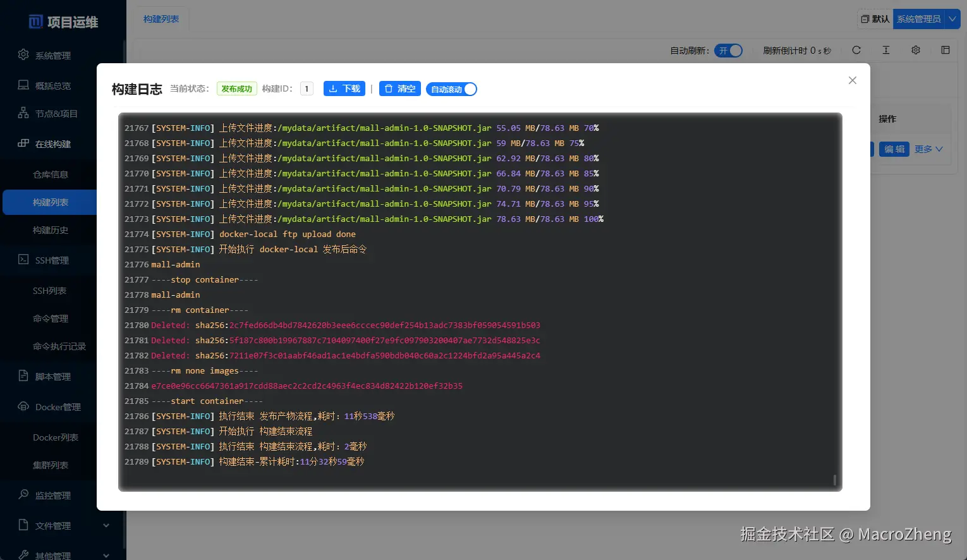
Task: Clear the build log with 清空
Action: 400,88
